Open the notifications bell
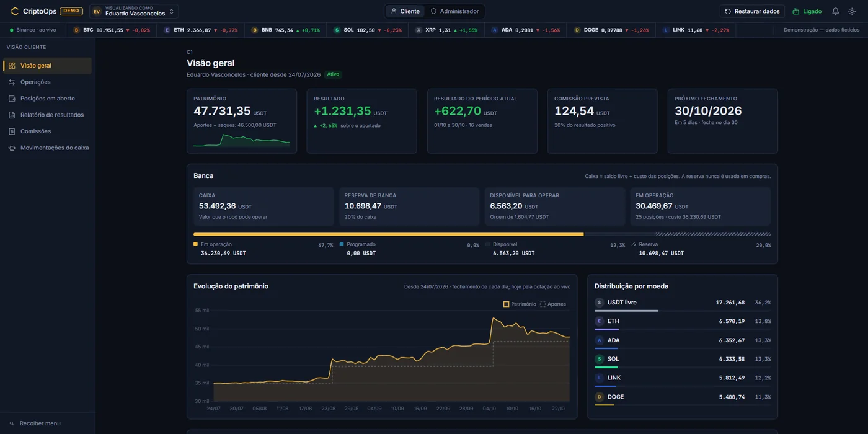The image size is (868, 434). [x=836, y=11]
